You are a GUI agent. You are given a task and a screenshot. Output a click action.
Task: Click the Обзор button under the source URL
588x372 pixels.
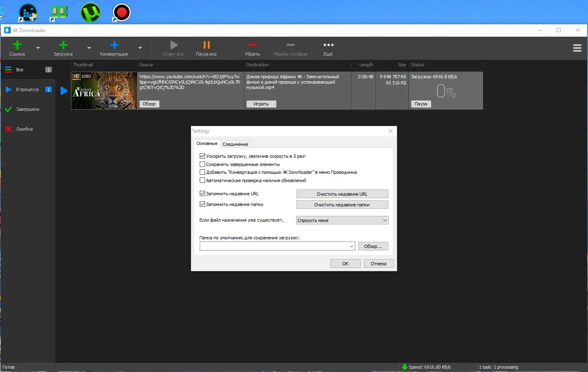(149, 104)
